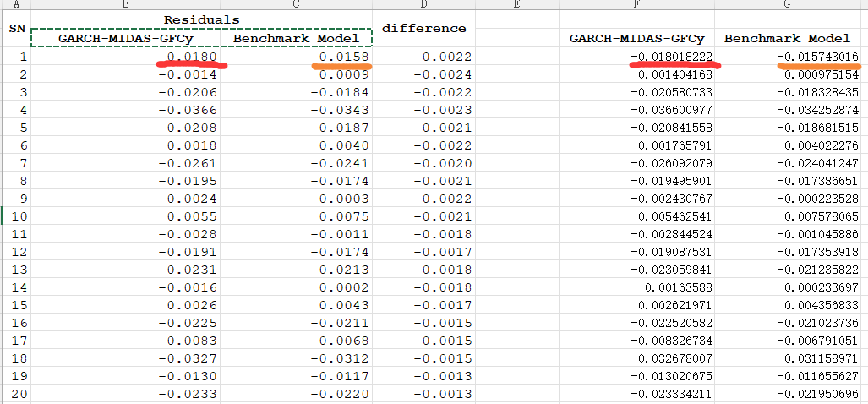Click Benchmark Model header in column G
868x404 pixels.
(x=787, y=38)
